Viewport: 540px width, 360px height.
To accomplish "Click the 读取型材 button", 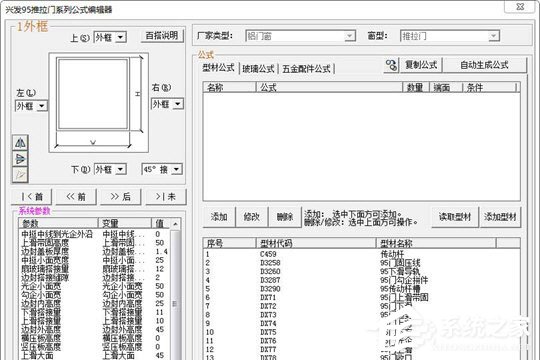I will (x=455, y=217).
